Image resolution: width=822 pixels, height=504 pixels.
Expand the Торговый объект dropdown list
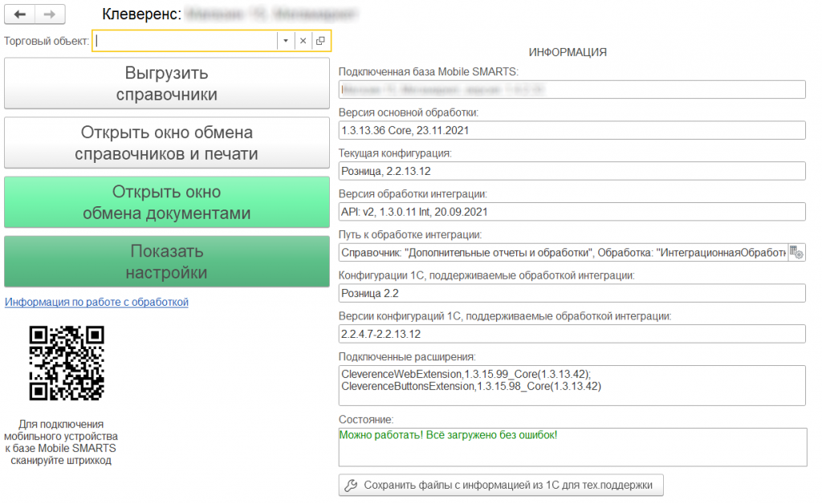click(286, 41)
